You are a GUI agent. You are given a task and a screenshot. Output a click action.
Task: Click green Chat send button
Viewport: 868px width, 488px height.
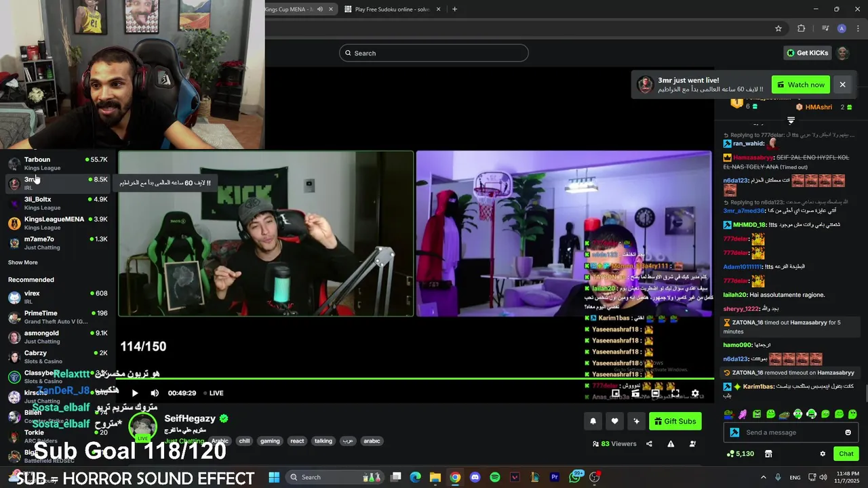click(846, 454)
